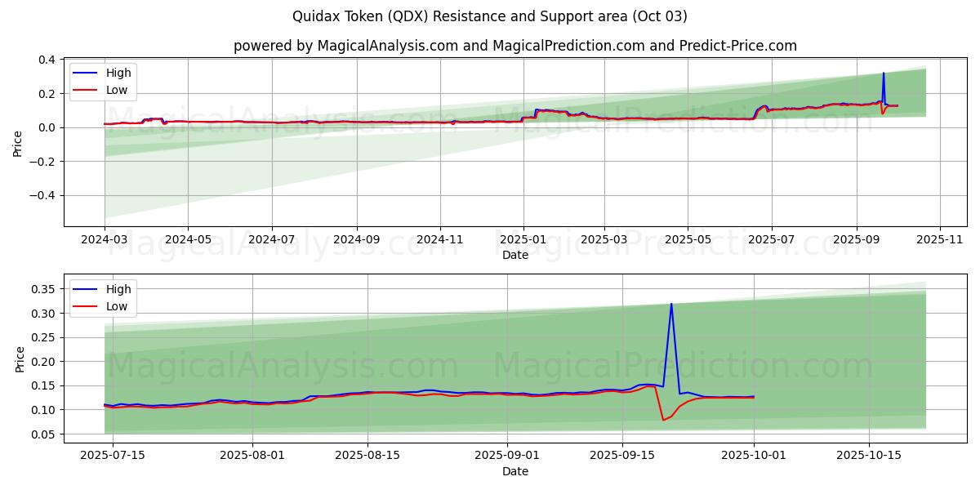The image size is (980, 490).
Task: Click the red Low line swatch in top legend
Action: [86, 90]
